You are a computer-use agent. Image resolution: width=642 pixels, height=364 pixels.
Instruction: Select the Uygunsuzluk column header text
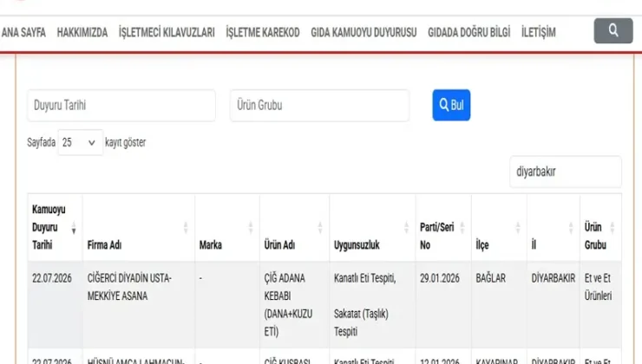click(x=357, y=245)
